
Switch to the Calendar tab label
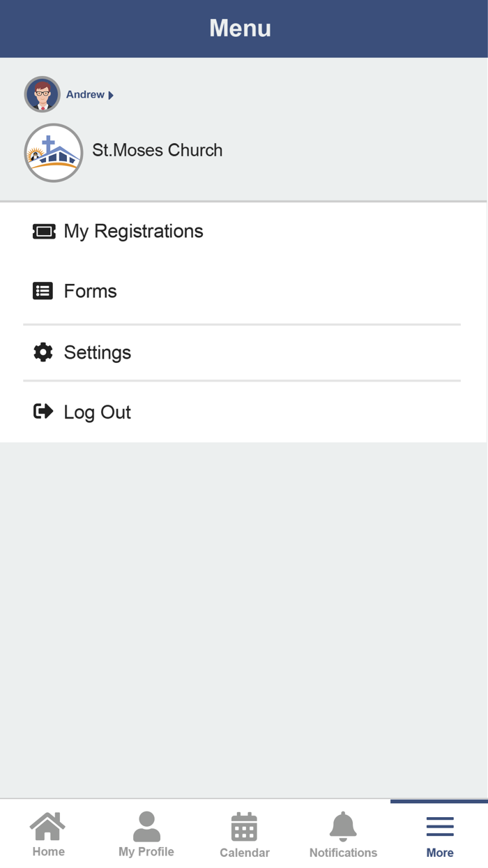click(x=245, y=853)
